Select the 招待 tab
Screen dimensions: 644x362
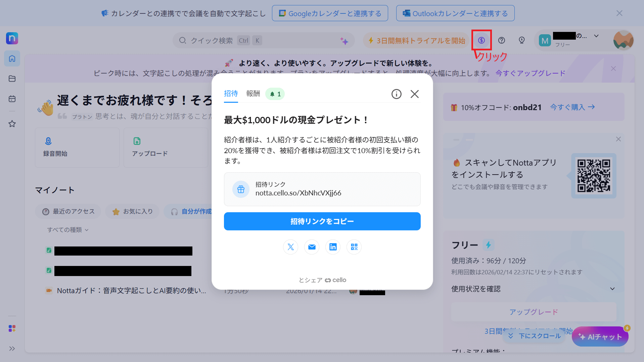tap(231, 94)
